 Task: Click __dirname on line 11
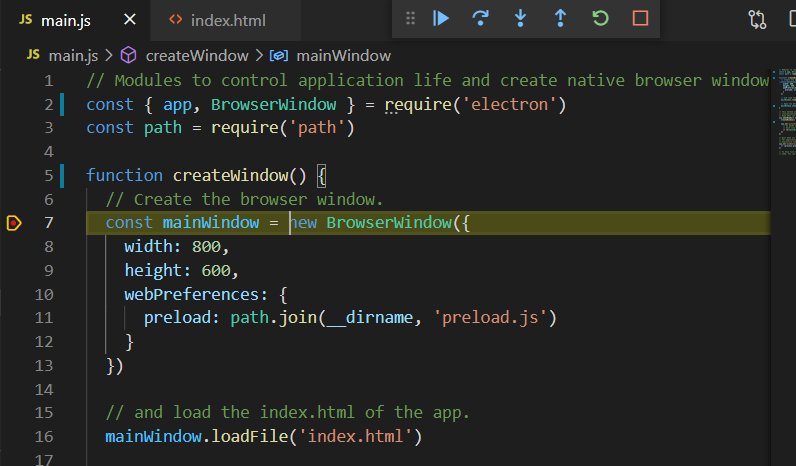click(x=370, y=318)
